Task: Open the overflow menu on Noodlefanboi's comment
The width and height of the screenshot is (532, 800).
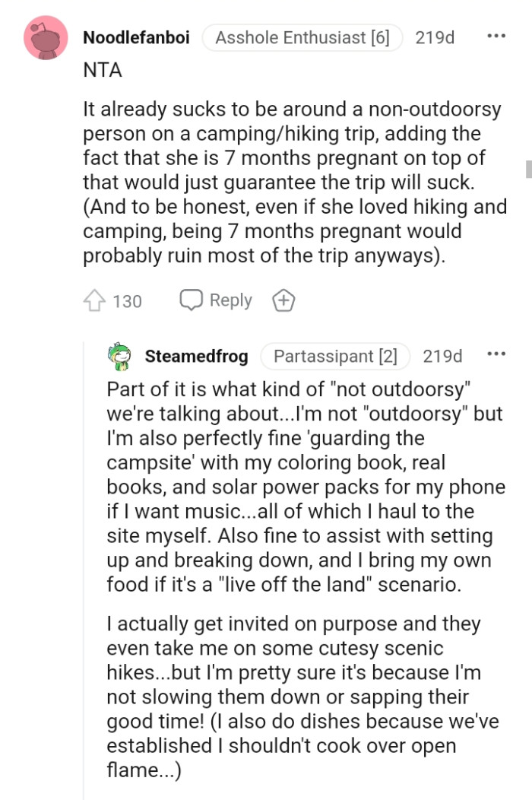Action: tap(498, 36)
